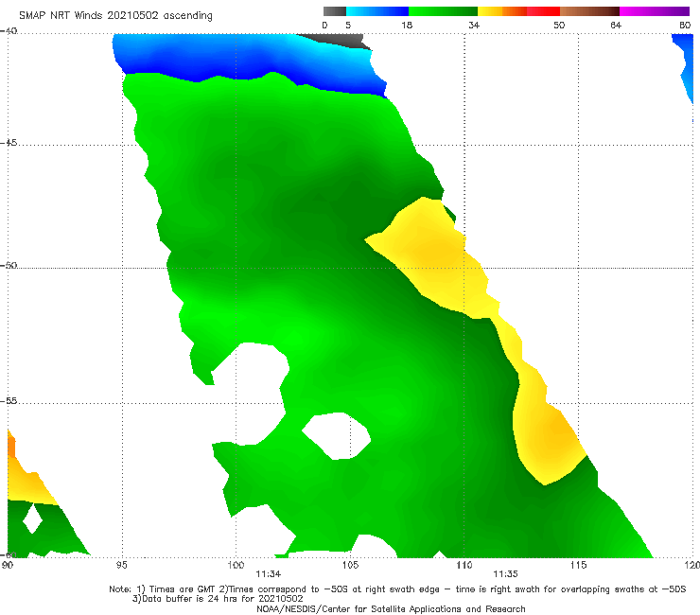Viewport: 700px width, 615px height.
Task: Click the swath time '11:34'
Action: [269, 574]
